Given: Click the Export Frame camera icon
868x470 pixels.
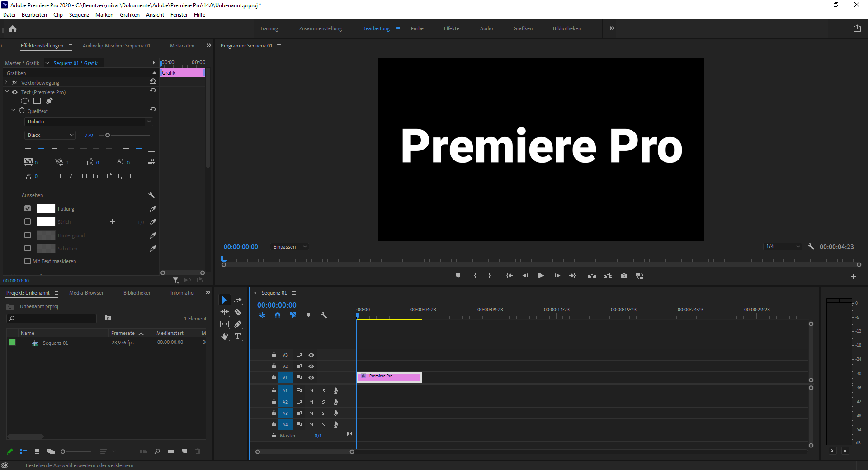Looking at the screenshot, I should coord(624,276).
